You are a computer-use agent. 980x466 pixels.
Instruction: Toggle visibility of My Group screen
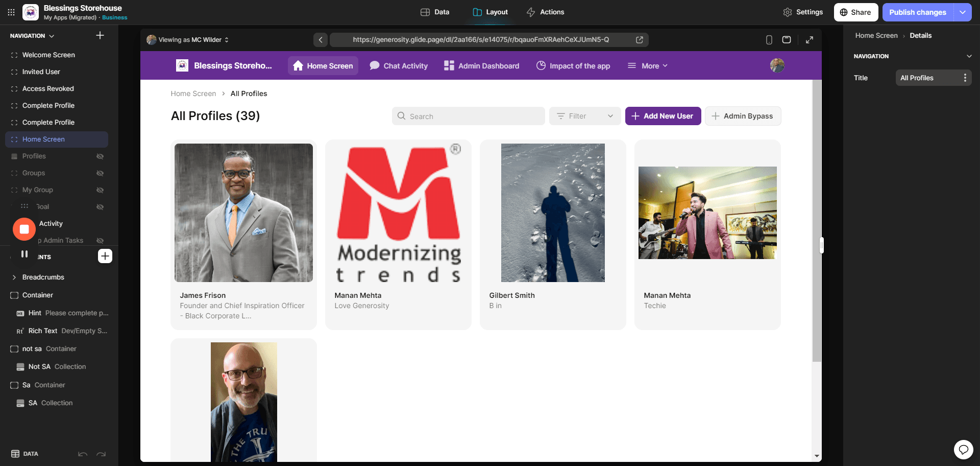pyautogui.click(x=100, y=190)
